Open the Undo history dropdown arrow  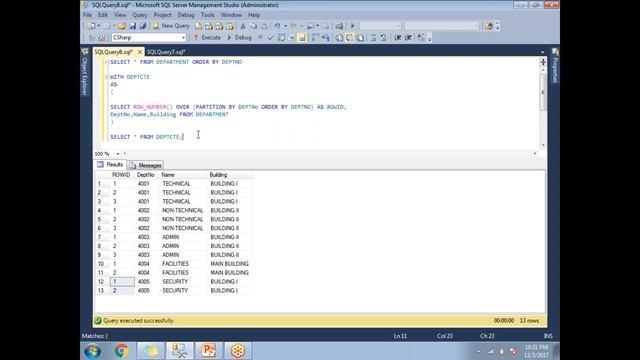click(x=285, y=26)
